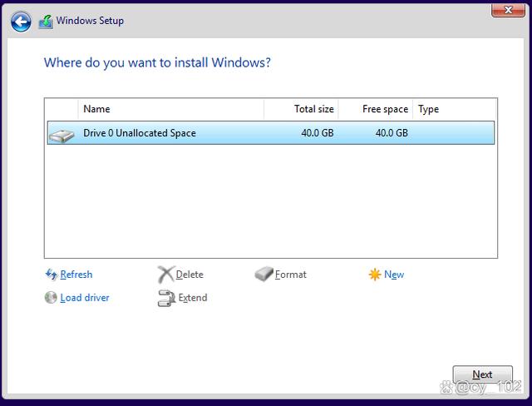Click the Windows Setup title icon
532x406 pixels.
coord(46,22)
